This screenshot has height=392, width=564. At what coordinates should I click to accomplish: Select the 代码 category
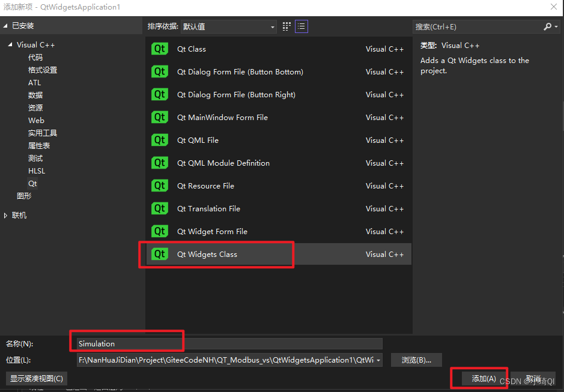35,58
